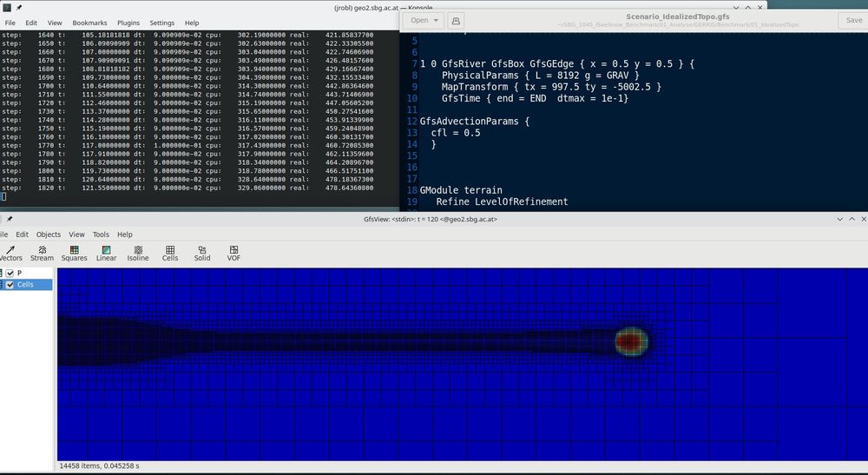Click the GfsTime line in editor
The width and height of the screenshot is (868, 475).
point(535,98)
